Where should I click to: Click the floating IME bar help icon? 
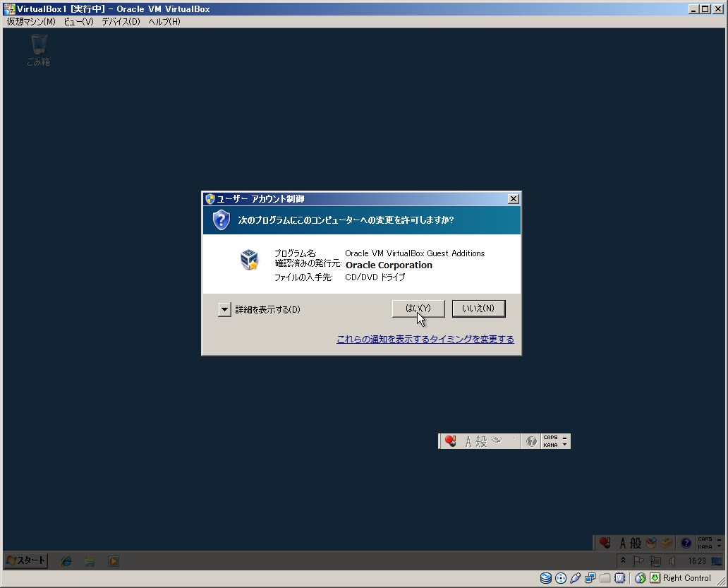pyautogui.click(x=531, y=440)
